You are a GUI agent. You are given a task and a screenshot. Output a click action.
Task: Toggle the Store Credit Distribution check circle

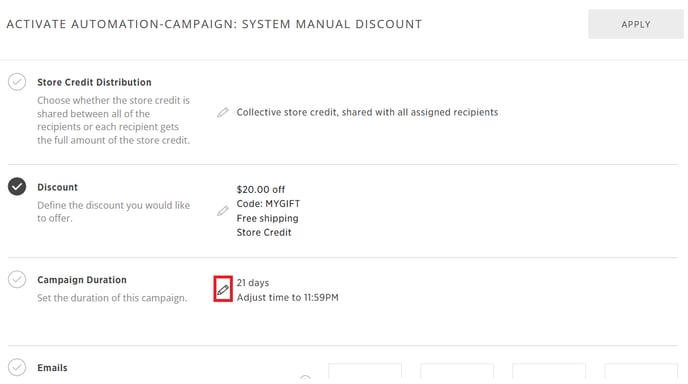(x=17, y=82)
